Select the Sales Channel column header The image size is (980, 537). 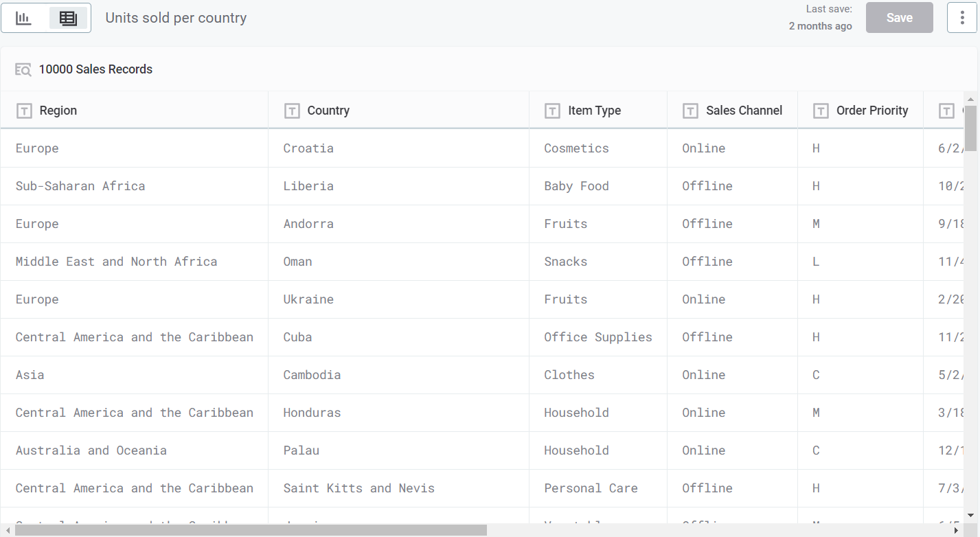(x=743, y=110)
